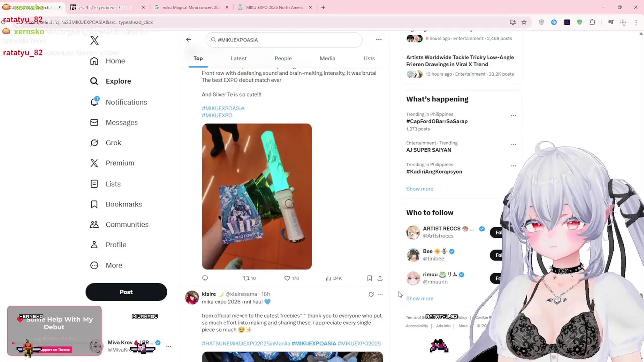Show more under What's happening

[x=420, y=189]
